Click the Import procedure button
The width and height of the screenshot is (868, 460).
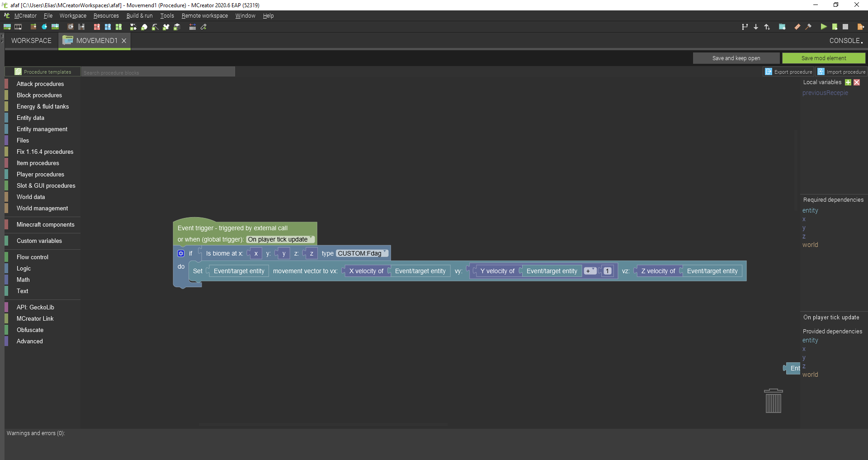pos(841,72)
